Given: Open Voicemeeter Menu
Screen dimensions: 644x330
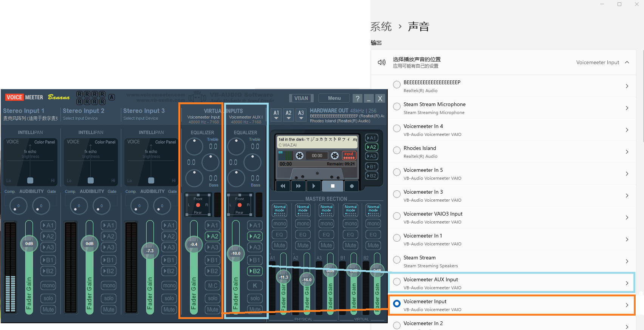Looking at the screenshot, I should click(x=334, y=98).
